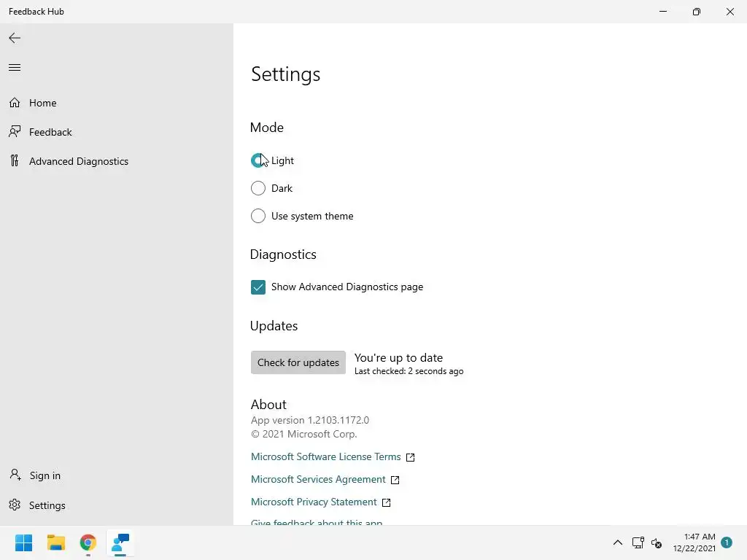
Task: Click the © 2021 Microsoft Corp. text
Action: [304, 434]
